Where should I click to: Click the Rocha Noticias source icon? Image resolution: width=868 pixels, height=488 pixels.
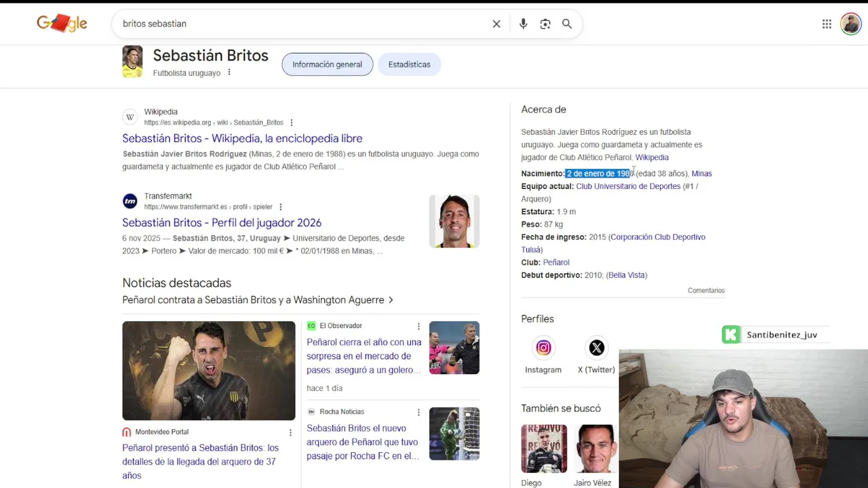click(x=311, y=412)
